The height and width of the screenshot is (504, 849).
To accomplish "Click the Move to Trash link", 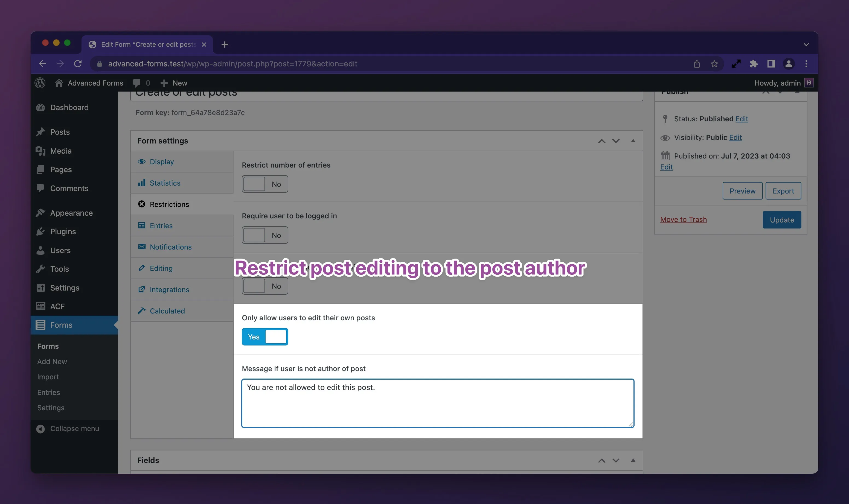I will click(683, 219).
